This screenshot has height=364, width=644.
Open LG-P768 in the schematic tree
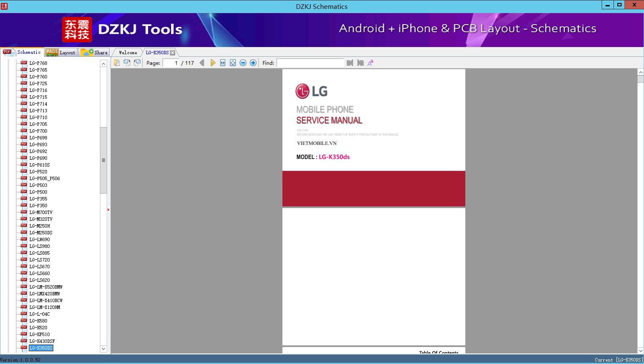pyautogui.click(x=38, y=63)
